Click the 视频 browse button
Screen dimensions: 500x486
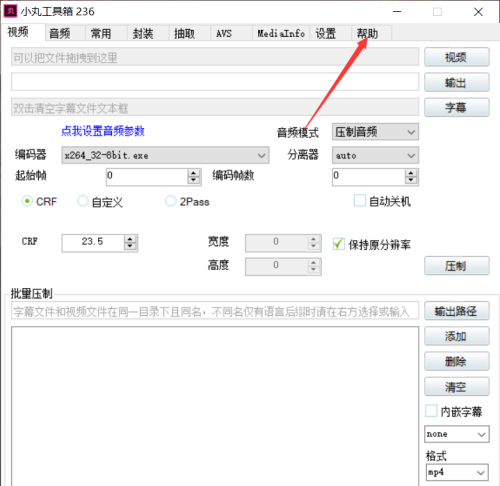457,57
